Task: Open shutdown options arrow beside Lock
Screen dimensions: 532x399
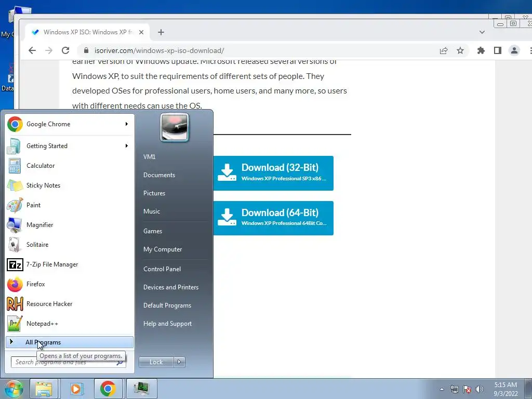Action: click(x=179, y=362)
